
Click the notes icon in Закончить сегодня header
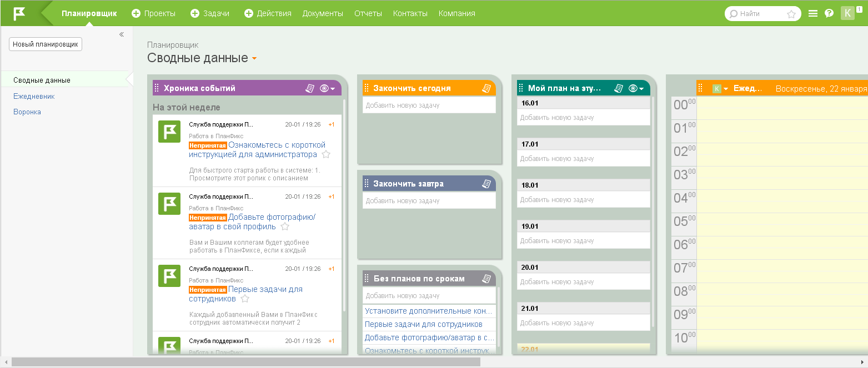[x=486, y=88]
